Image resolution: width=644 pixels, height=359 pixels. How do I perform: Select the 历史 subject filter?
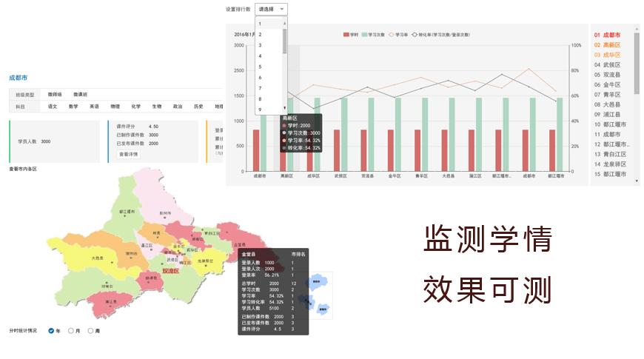click(x=198, y=107)
